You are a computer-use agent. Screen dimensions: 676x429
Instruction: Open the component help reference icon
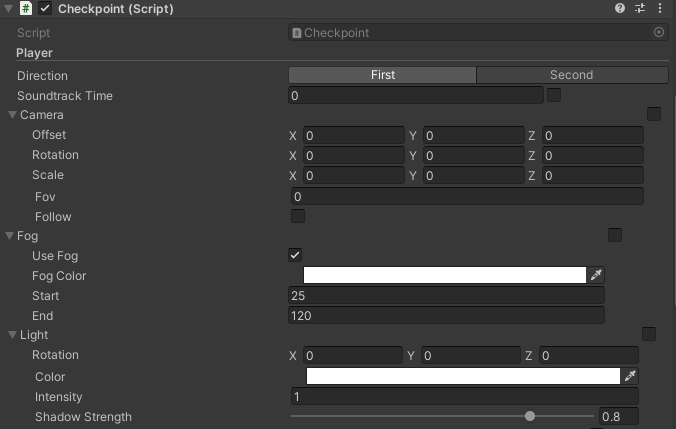(x=620, y=9)
